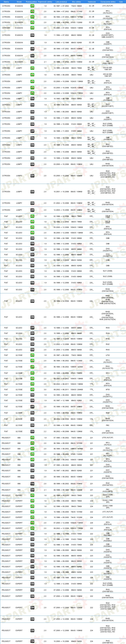Click ON diesel icon for Evasion 1.9 66kW

point(32,35)
